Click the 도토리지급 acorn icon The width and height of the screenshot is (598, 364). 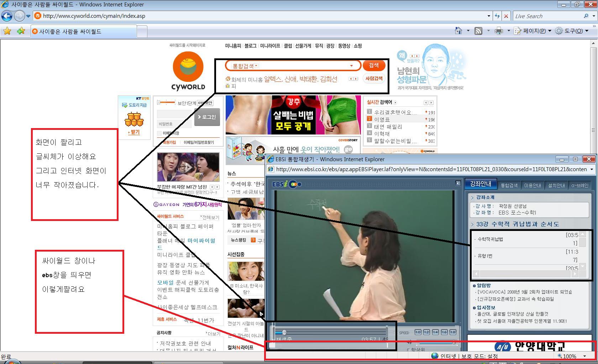(x=134, y=119)
